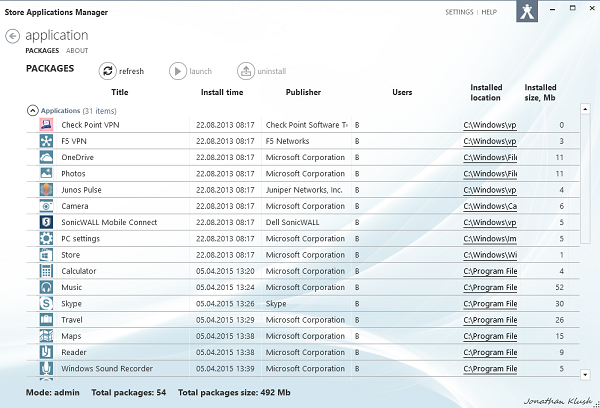Open Check Point VPN installed location link
This screenshot has width=600, height=408.
490,125
